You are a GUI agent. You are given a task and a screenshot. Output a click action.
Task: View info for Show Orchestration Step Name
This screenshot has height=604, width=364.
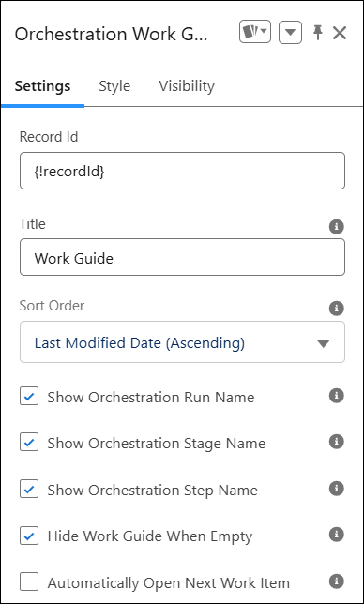[x=336, y=488]
